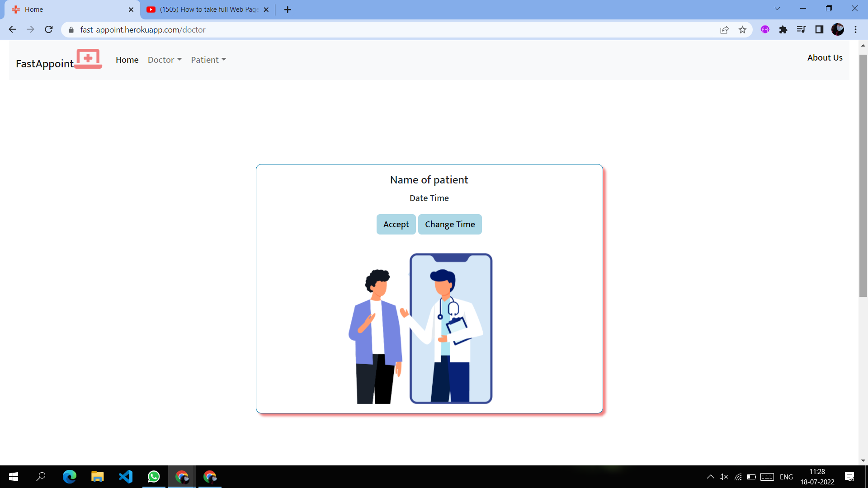This screenshot has height=488, width=868.
Task: Open the browser side panel icon
Action: pos(820,29)
